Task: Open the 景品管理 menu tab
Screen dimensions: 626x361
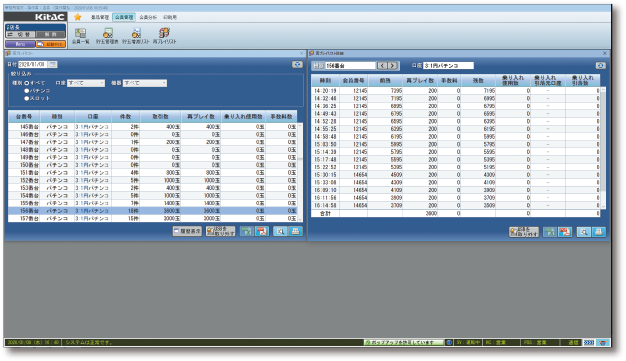Action: tap(100, 17)
